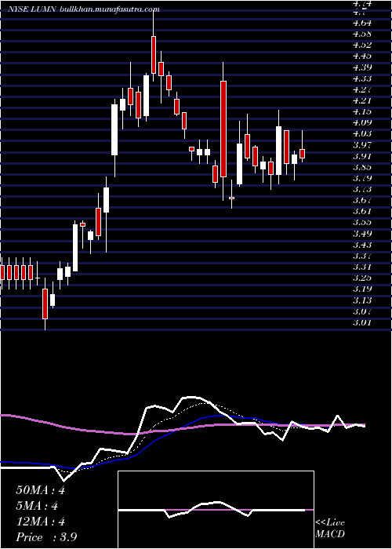Select the 4.03 price axis label
The height and width of the screenshot is (549, 392).
(x=362, y=134)
